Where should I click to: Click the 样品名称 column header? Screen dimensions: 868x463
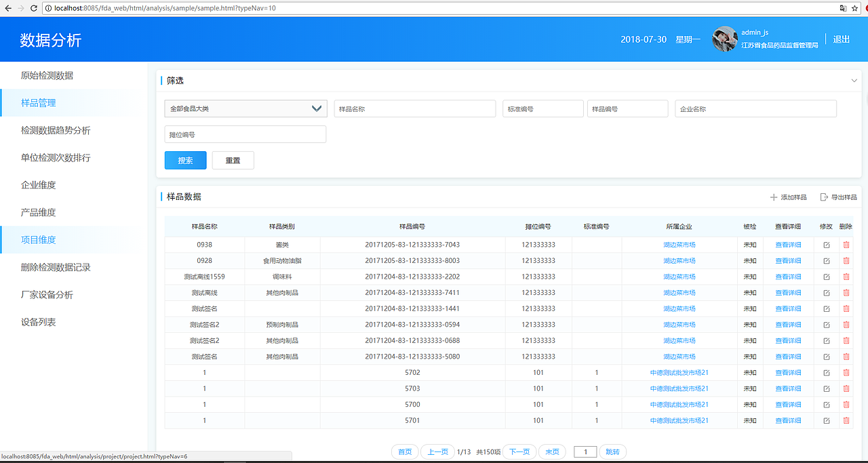(204, 226)
